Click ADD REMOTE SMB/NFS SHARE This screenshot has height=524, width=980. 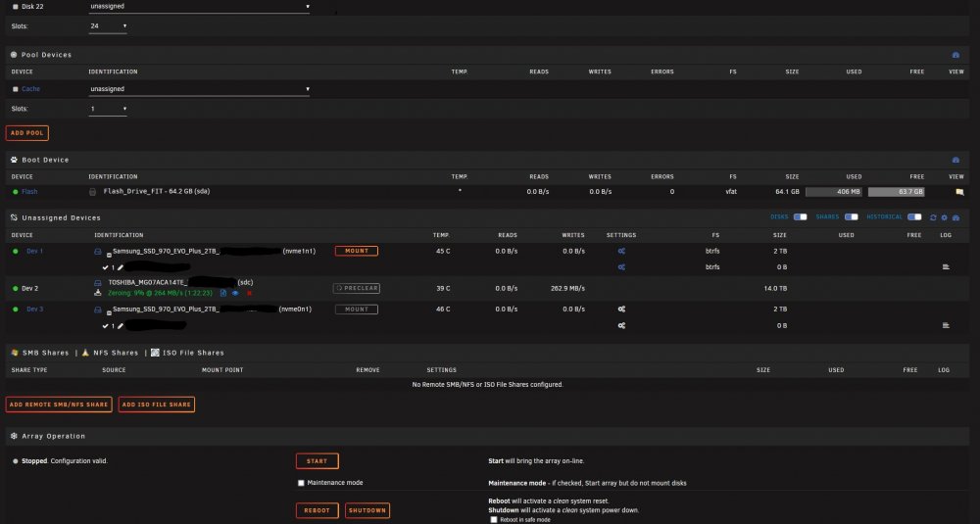click(59, 405)
